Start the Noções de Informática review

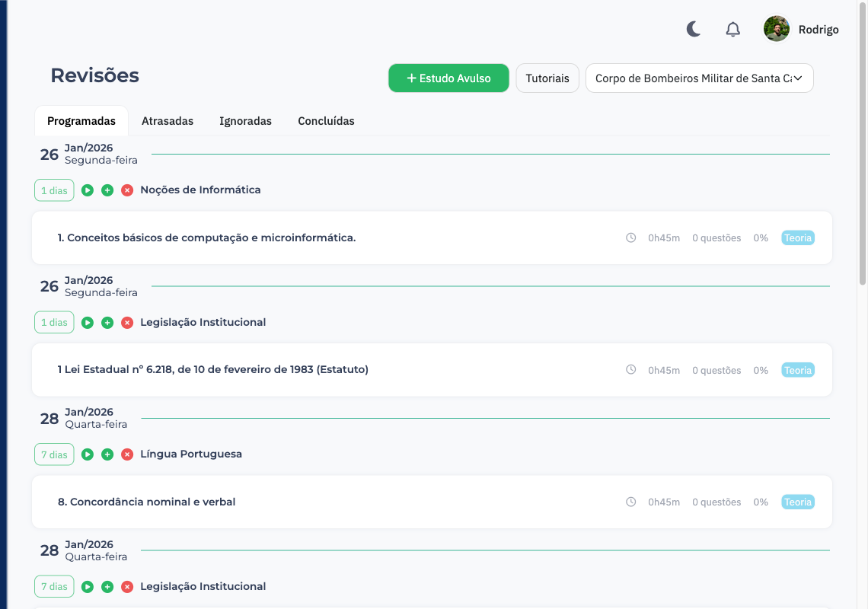coord(88,190)
